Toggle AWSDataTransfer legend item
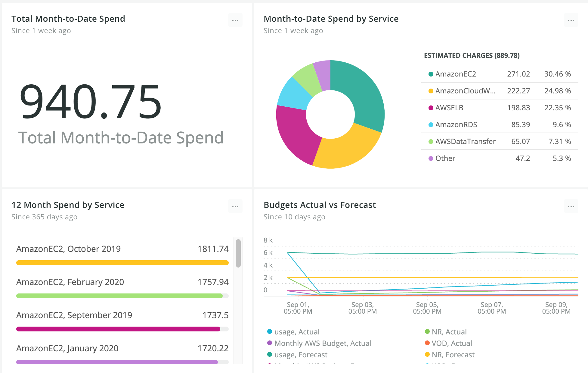The width and height of the screenshot is (588, 373). tap(465, 142)
